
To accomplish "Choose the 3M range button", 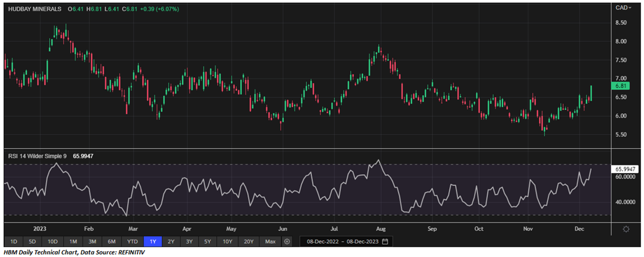I will point(92,241).
